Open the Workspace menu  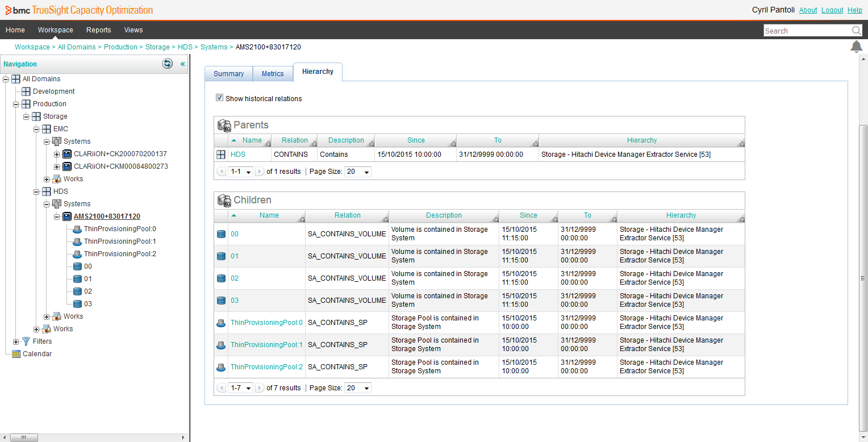pos(56,30)
